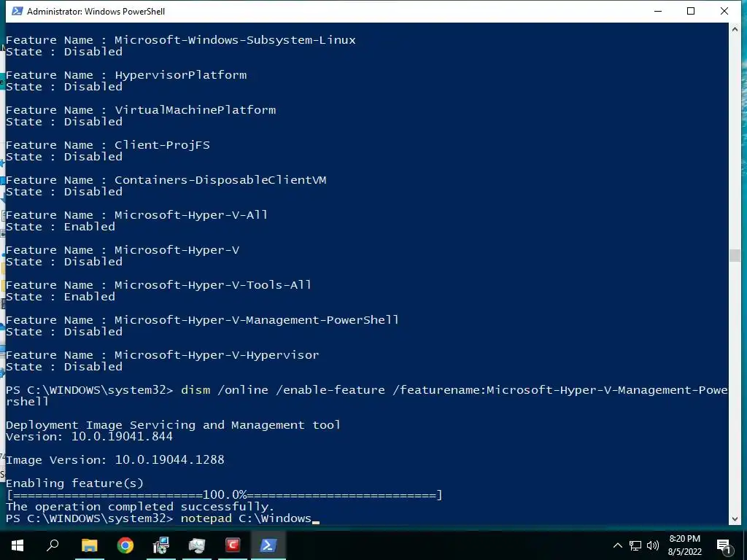Open the volume speaker tray icon

[x=653, y=545]
